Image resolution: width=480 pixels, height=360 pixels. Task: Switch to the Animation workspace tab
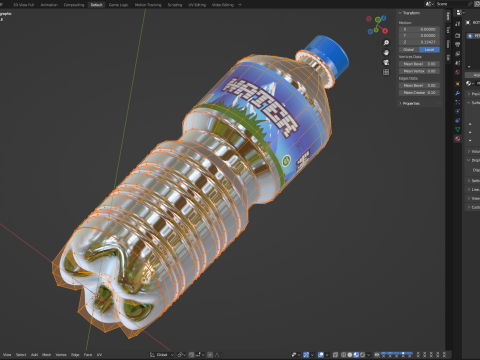point(49,5)
